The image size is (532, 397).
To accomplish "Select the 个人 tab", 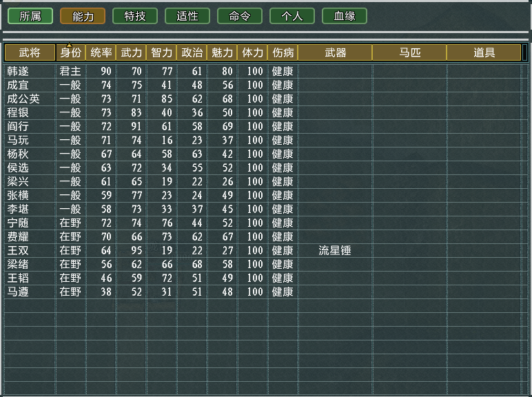I will pyautogui.click(x=292, y=16).
